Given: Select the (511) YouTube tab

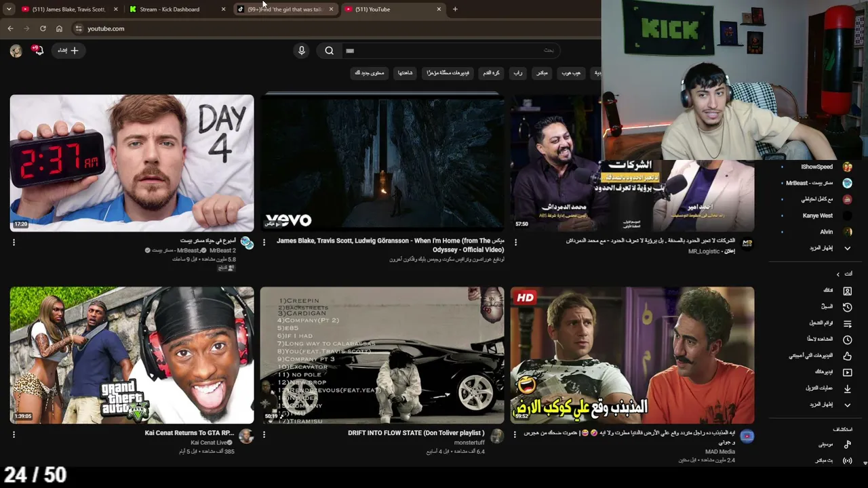Looking at the screenshot, I should (393, 9).
